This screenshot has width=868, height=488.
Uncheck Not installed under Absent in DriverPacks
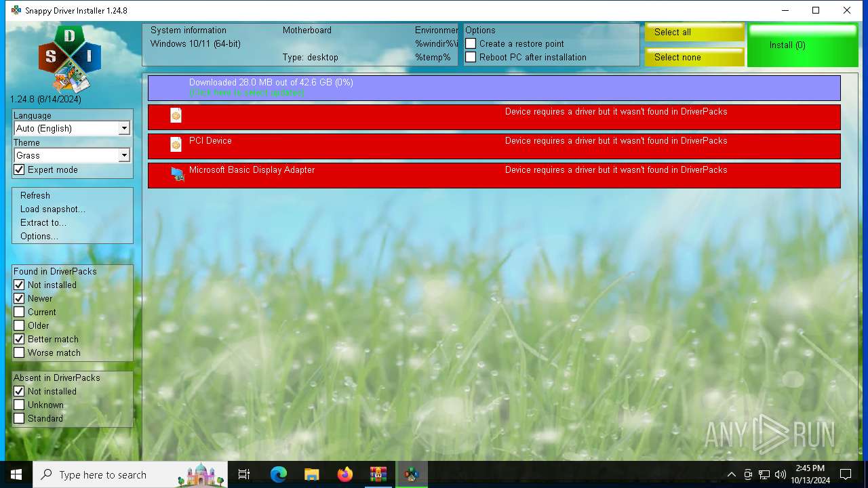tap(19, 391)
